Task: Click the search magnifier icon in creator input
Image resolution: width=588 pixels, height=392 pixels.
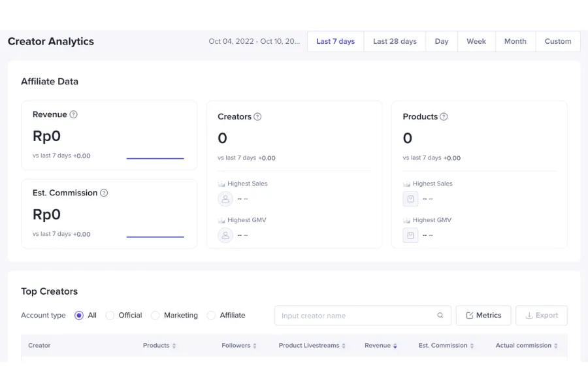Action: (x=440, y=316)
